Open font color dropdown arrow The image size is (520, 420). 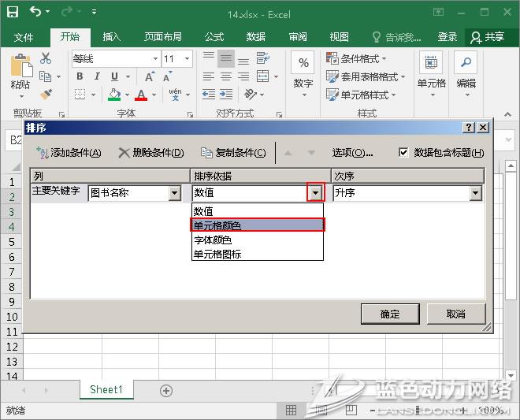tap(154, 95)
